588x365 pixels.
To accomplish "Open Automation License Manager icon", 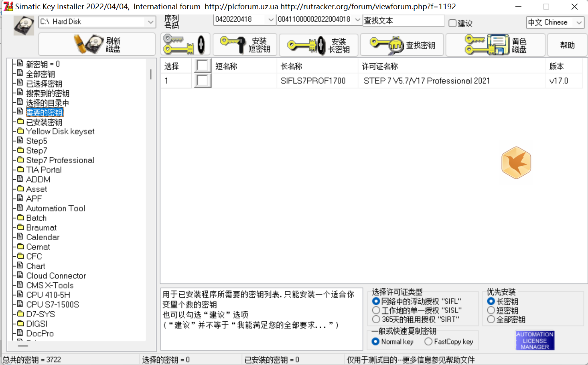I will [535, 341].
